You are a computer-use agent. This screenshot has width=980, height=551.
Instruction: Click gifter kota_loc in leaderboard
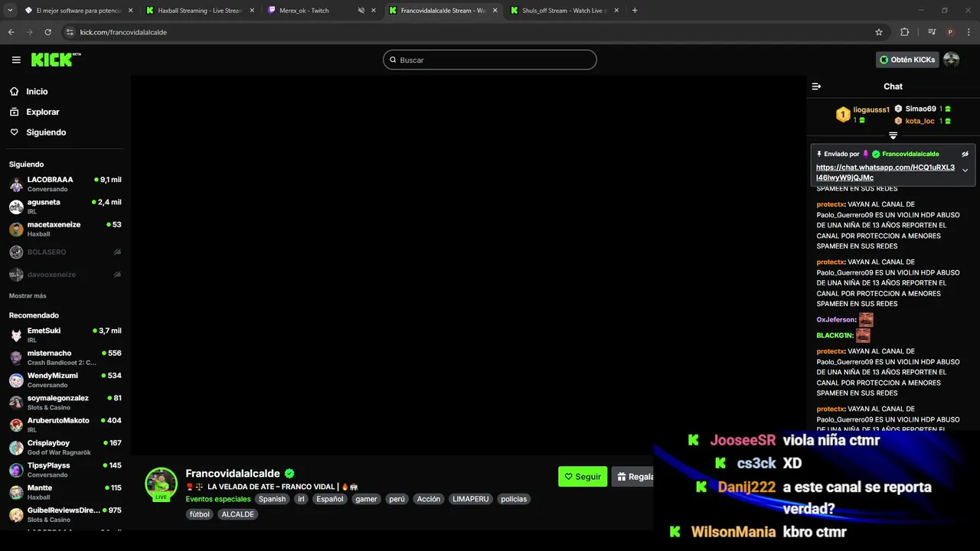920,121
